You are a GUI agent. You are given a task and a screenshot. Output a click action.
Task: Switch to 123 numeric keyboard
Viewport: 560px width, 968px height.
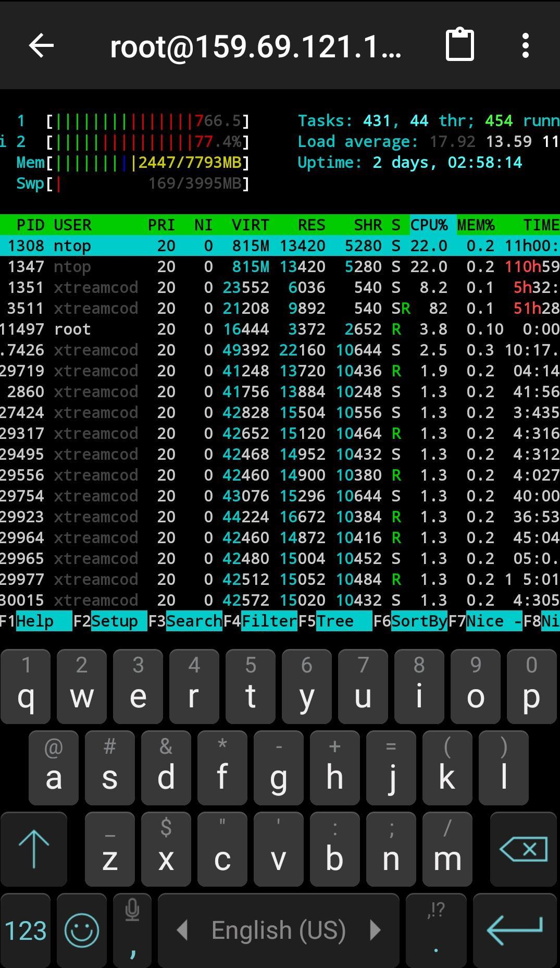click(x=26, y=930)
